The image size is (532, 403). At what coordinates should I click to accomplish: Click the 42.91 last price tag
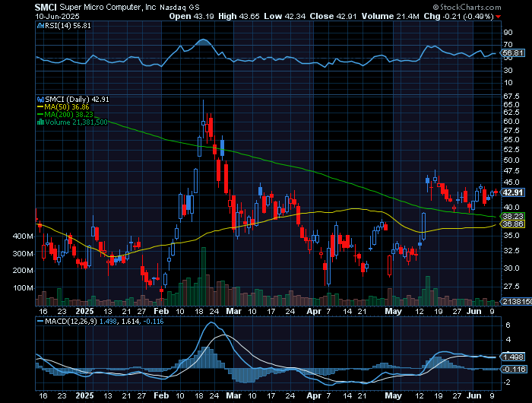[514, 192]
